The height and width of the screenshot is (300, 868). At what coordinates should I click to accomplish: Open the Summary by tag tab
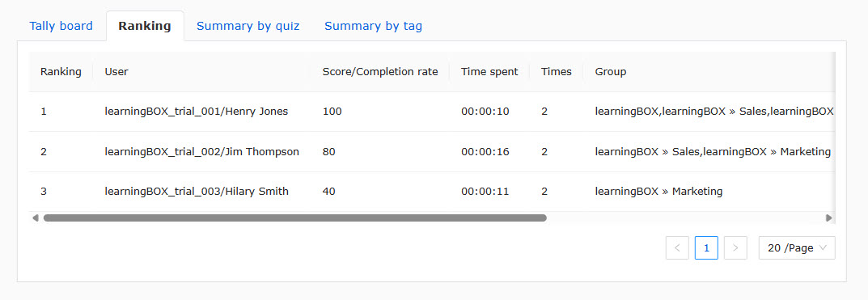373,26
